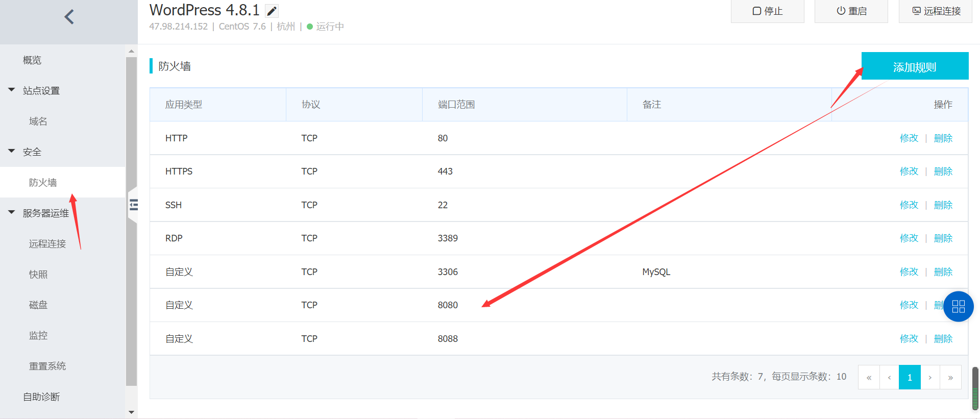
Task: Select page 1 in pagination
Action: [x=910, y=378]
